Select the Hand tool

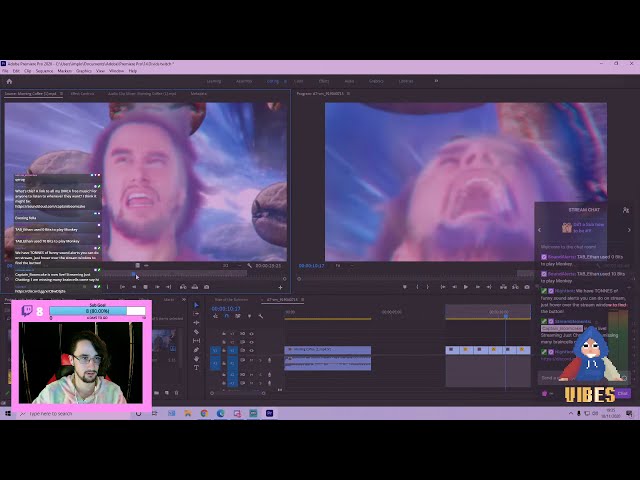[196, 359]
